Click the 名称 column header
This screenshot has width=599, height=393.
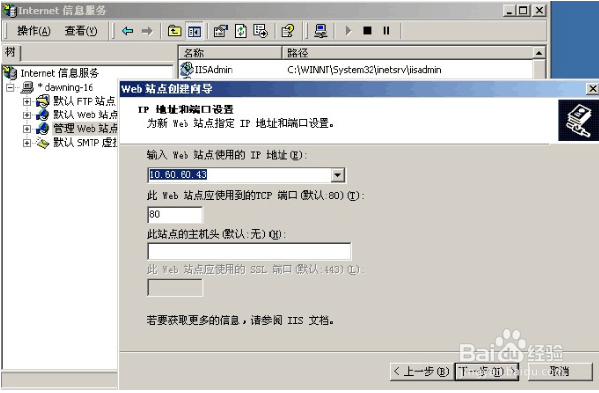coord(230,53)
